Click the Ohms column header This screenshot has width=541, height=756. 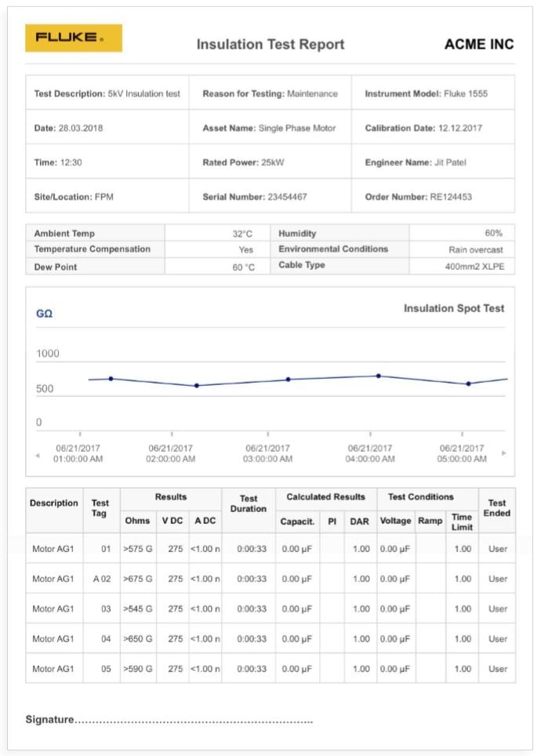pyautogui.click(x=137, y=521)
